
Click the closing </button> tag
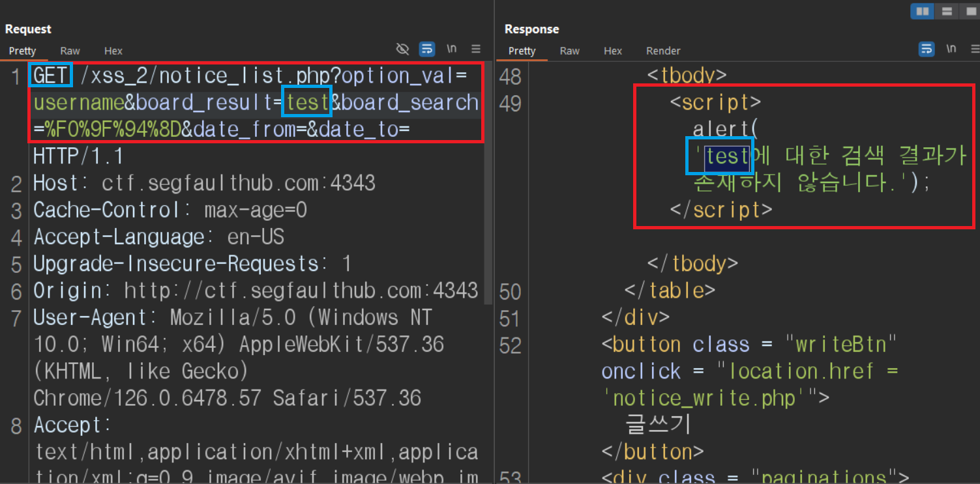pyautogui.click(x=653, y=452)
